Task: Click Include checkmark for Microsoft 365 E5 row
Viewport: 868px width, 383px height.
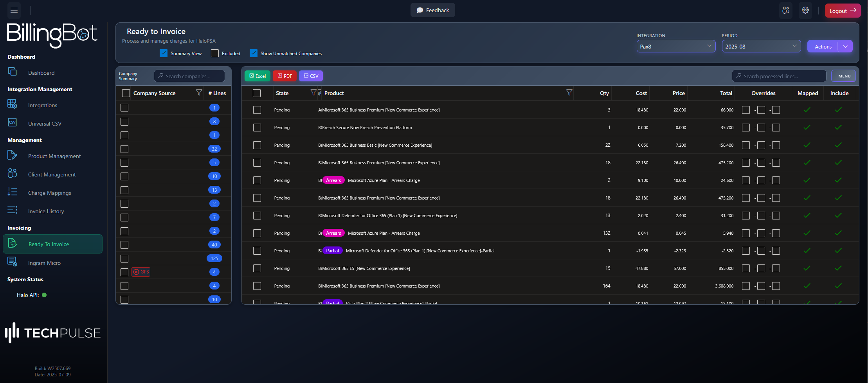Action: click(838, 268)
